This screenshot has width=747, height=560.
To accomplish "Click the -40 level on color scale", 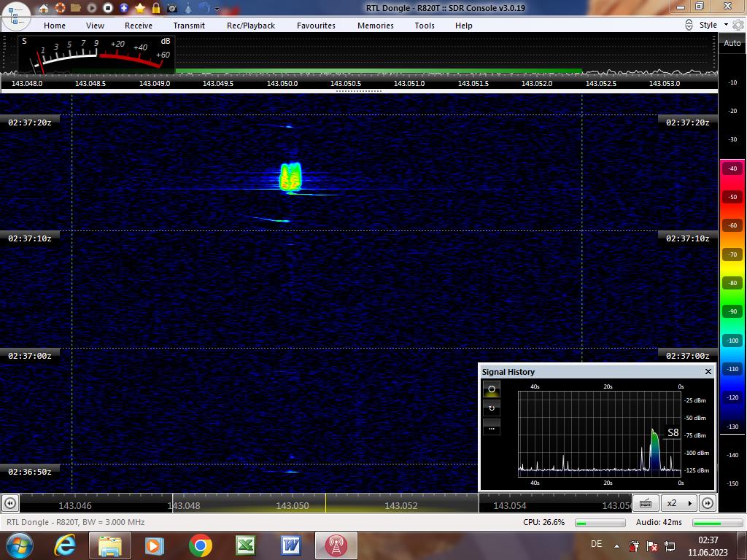I will [x=732, y=168].
